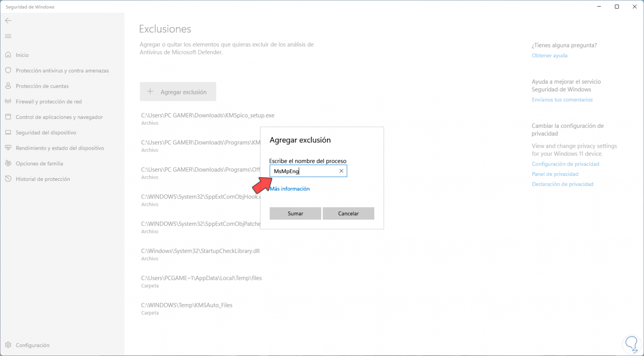Click the plus icon on Agregar exclusión
Viewport: 644px width, 356px height.
[150, 92]
